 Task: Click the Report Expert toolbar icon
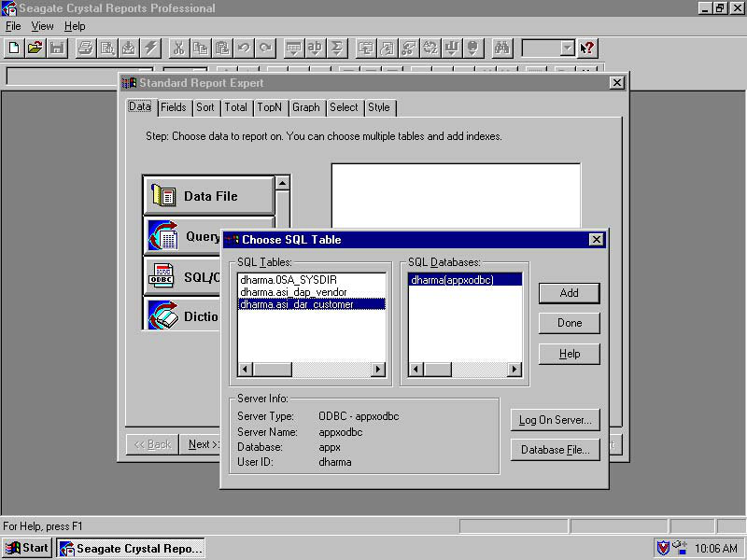coord(366,49)
